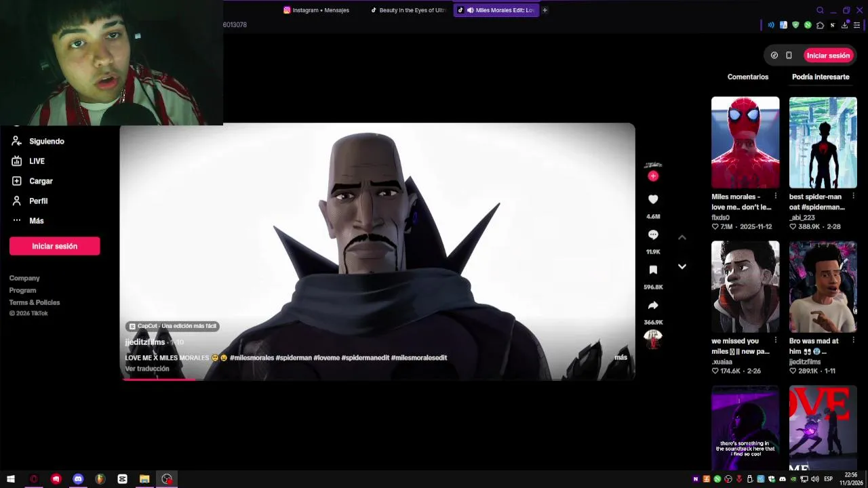Select Miles Morales Edit browser tab
Image resolution: width=868 pixels, height=488 pixels.
[496, 10]
